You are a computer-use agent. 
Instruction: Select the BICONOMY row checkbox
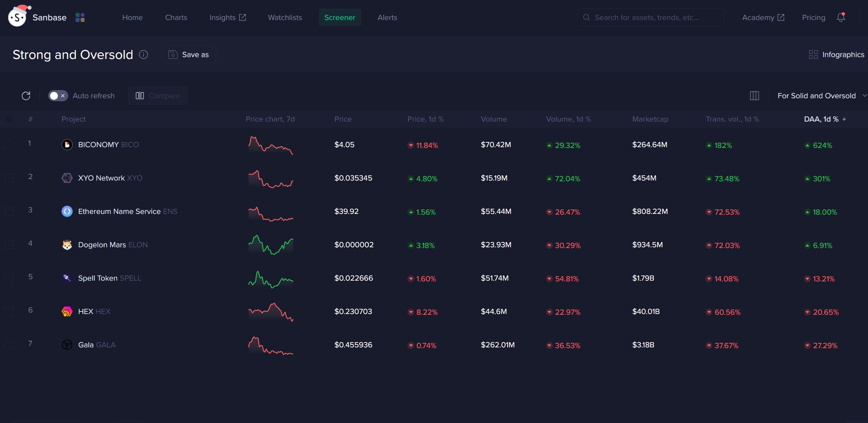9,145
